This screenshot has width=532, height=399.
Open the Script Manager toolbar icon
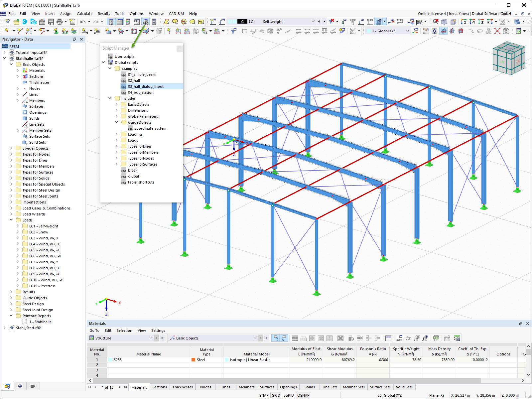tap(145, 22)
